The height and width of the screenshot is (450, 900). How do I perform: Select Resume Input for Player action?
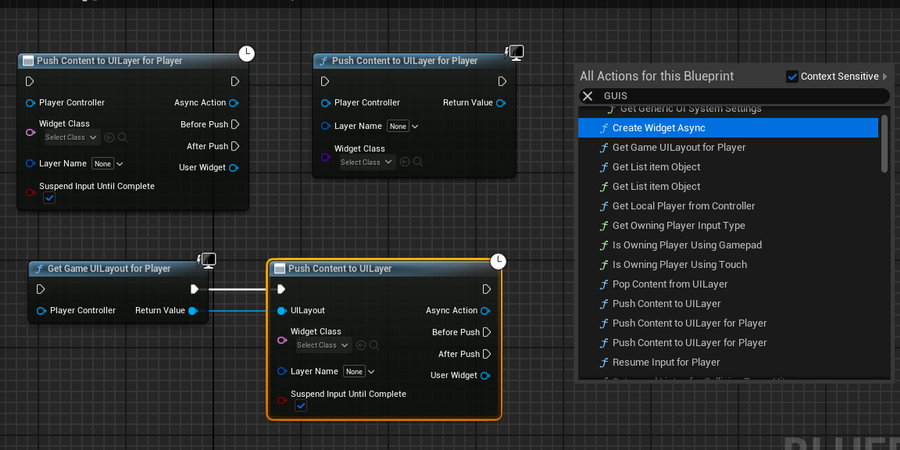[728, 362]
